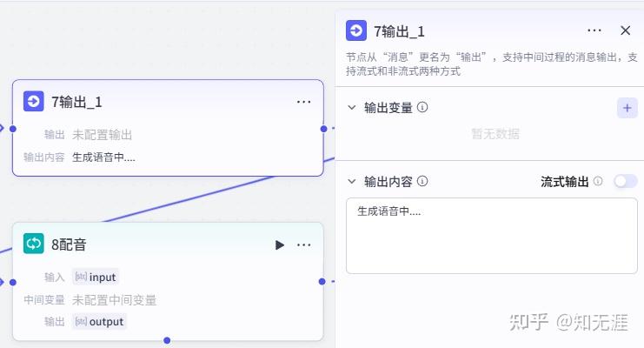Click the right connection port of 7输出_1 node
The width and height of the screenshot is (644, 348).
tap(323, 129)
